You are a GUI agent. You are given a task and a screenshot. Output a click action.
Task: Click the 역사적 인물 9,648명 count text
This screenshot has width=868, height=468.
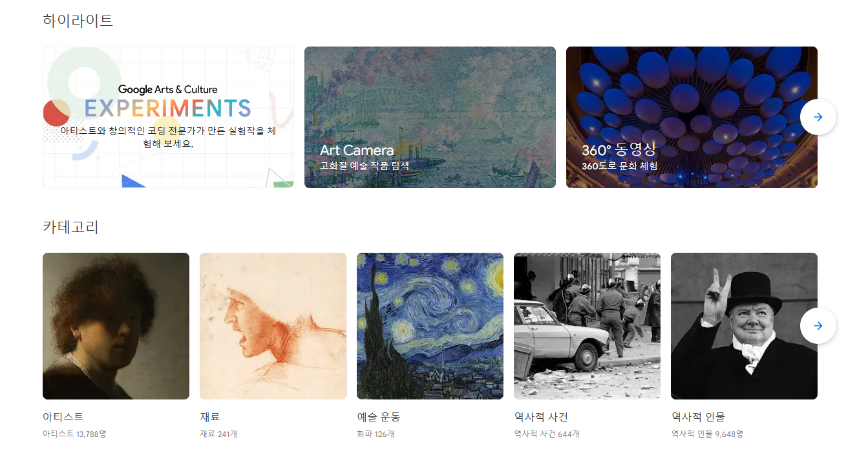(x=707, y=434)
